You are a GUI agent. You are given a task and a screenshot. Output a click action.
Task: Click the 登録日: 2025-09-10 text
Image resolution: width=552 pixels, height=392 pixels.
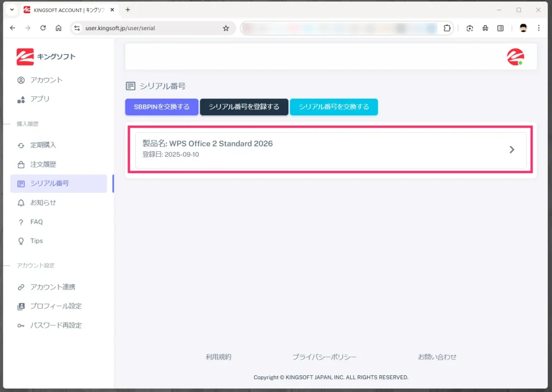[171, 155]
